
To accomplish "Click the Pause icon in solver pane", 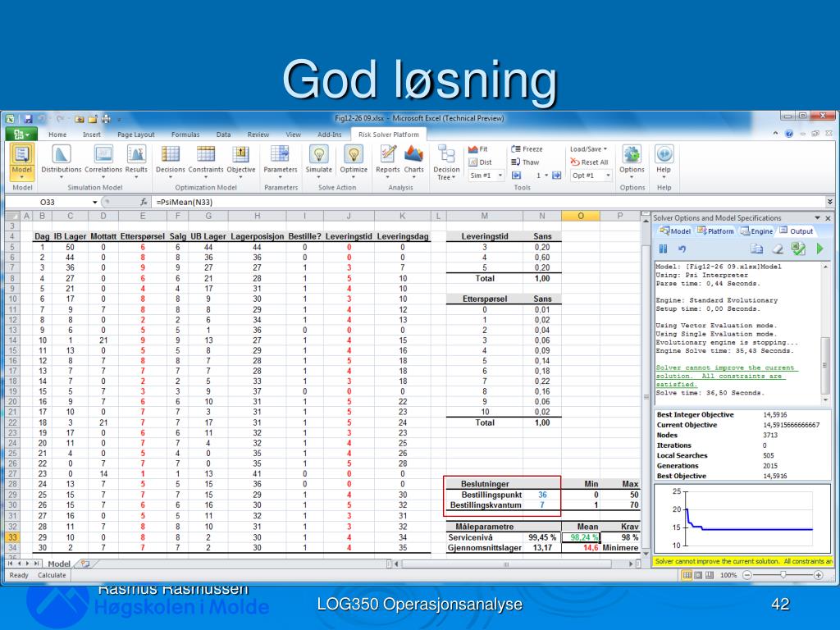I will [663, 249].
